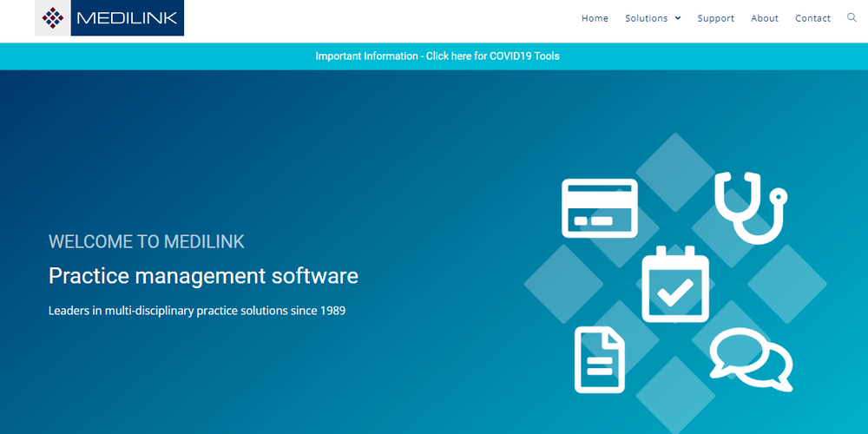Open the Support page

716,18
